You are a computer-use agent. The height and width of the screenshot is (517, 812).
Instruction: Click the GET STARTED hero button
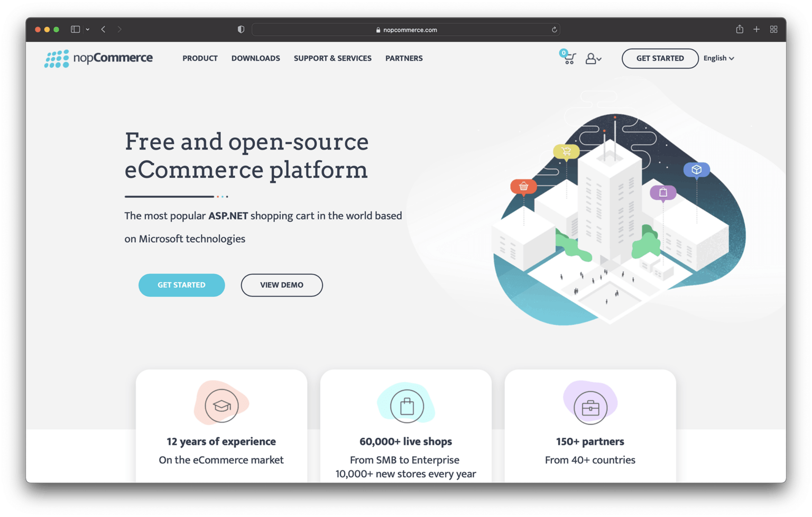pos(181,285)
